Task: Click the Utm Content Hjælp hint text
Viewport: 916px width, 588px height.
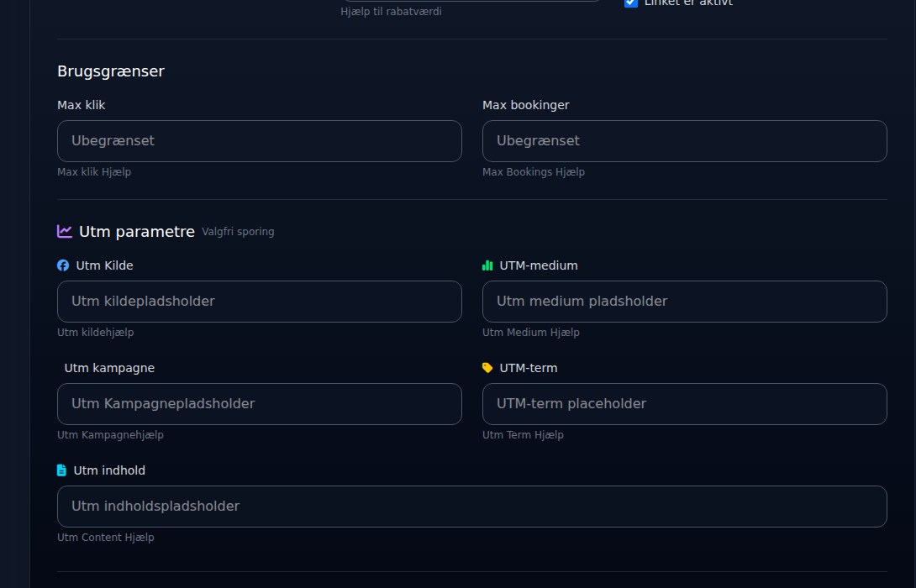Action: (106, 538)
